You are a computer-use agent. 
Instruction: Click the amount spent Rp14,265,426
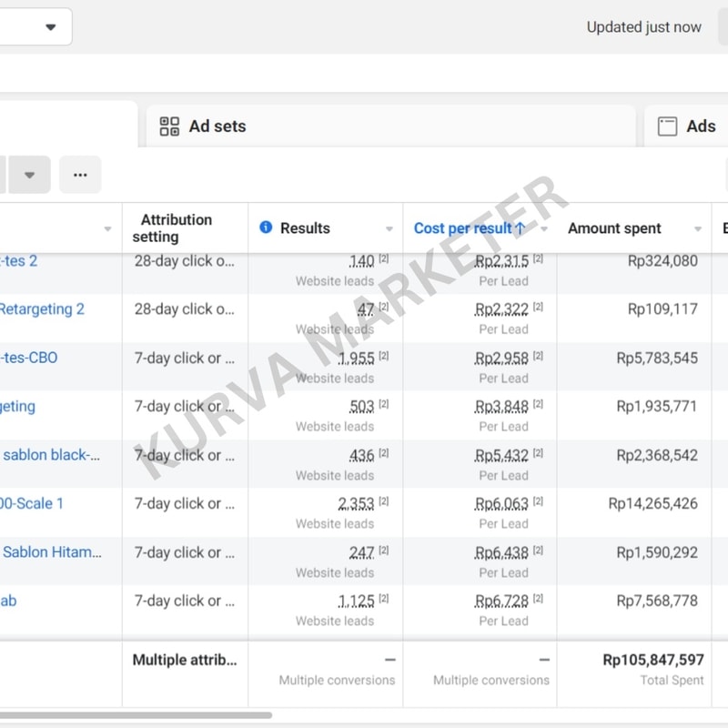pos(652,503)
